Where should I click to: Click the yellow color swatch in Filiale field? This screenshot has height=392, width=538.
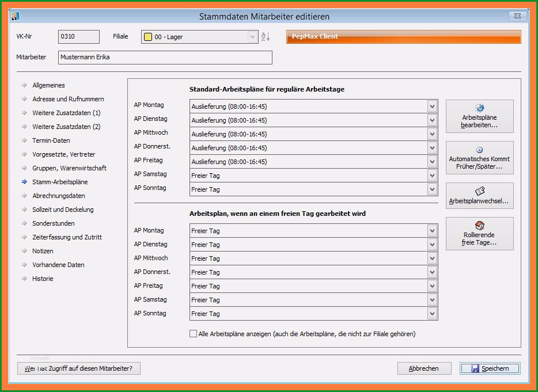(148, 37)
